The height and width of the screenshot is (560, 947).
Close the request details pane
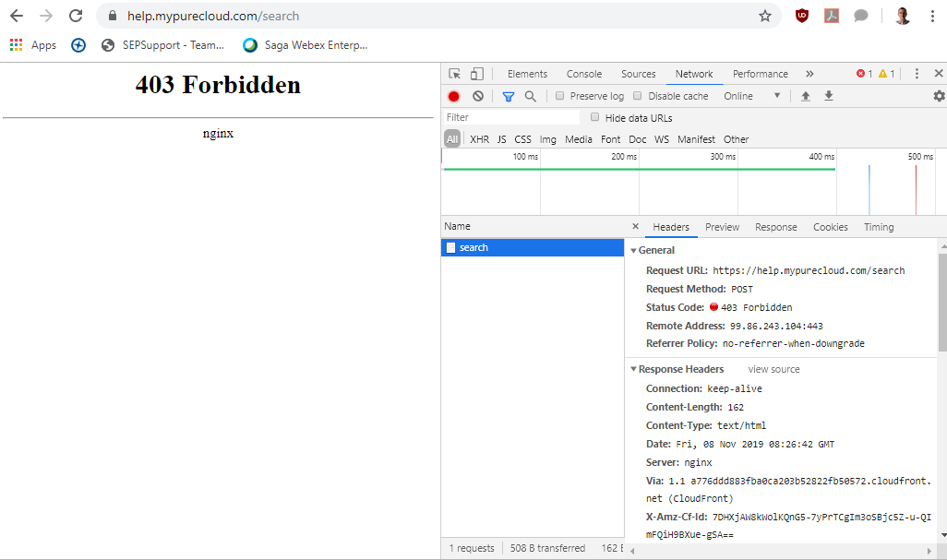tap(635, 226)
